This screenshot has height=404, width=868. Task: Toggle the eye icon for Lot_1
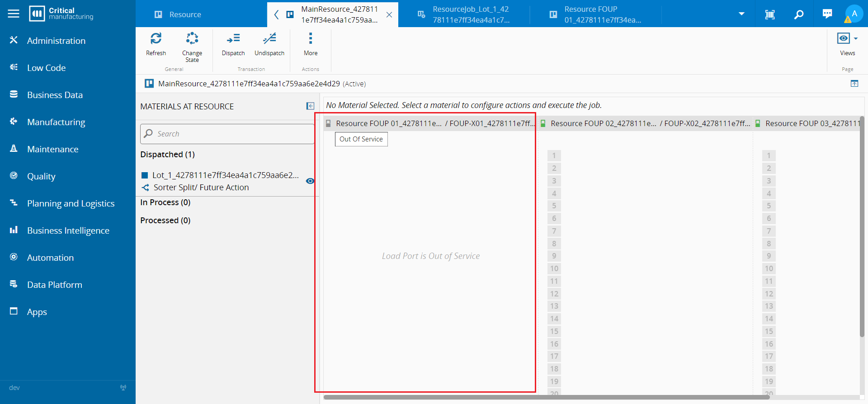[310, 181]
